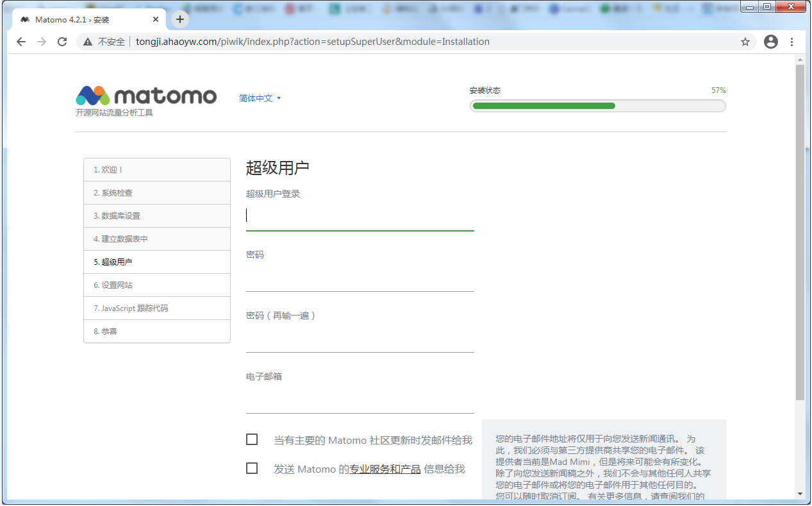Focus the 超级用户登录 input field
Image resolution: width=812 pixels, height=506 pixels.
(x=360, y=216)
